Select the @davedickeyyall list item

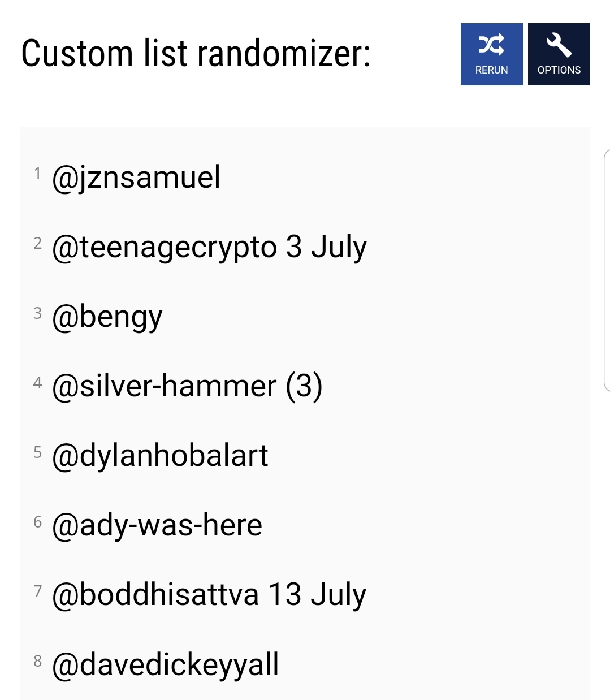(165, 665)
